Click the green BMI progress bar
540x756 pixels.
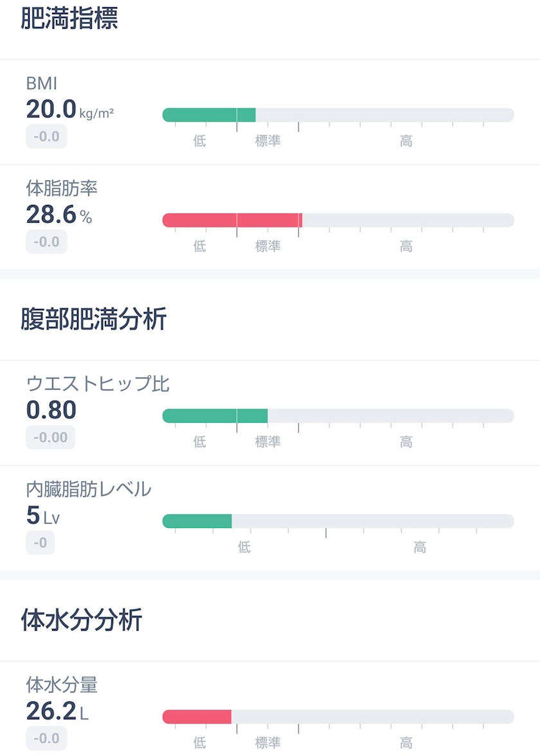pyautogui.click(x=209, y=115)
